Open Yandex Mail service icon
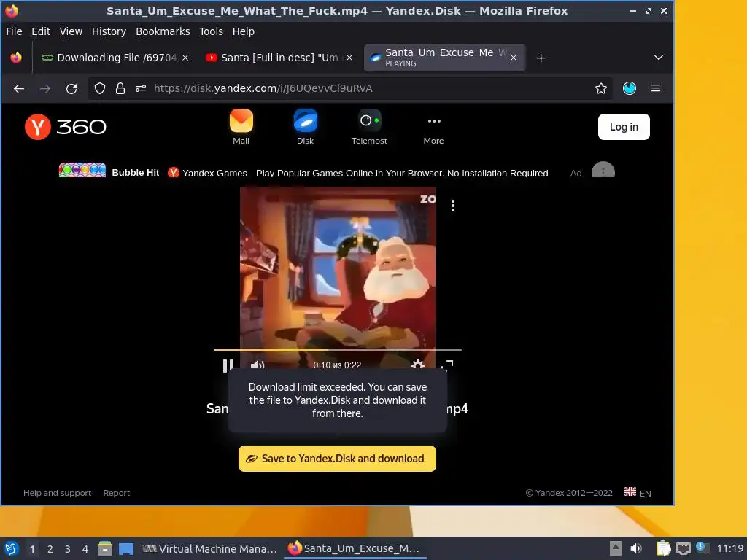This screenshot has height=560, width=747. (x=241, y=127)
